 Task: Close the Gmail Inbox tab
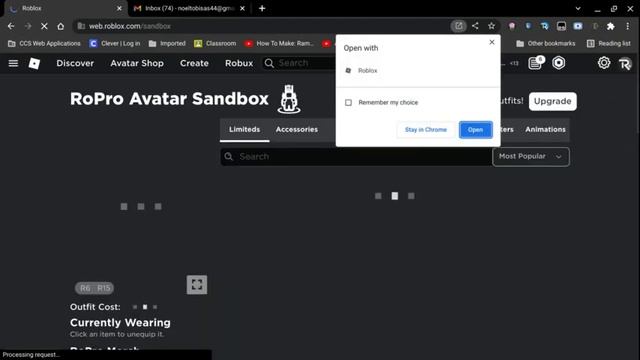click(242, 8)
